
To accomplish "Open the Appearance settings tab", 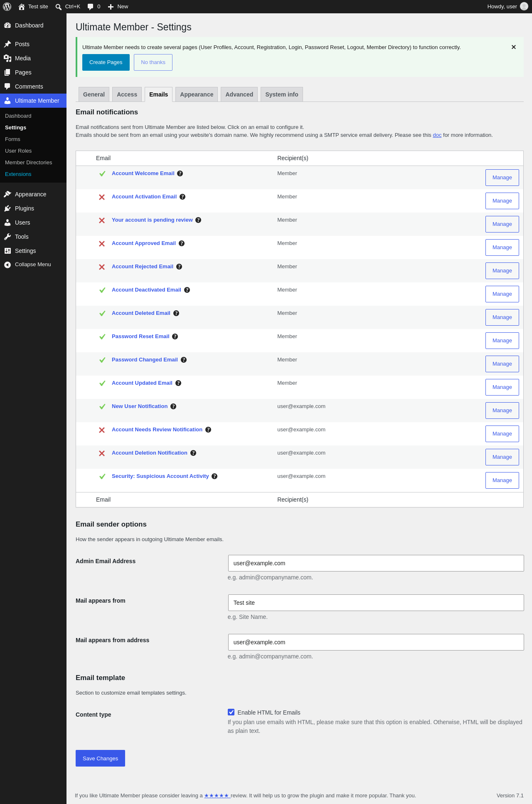I will tap(197, 94).
